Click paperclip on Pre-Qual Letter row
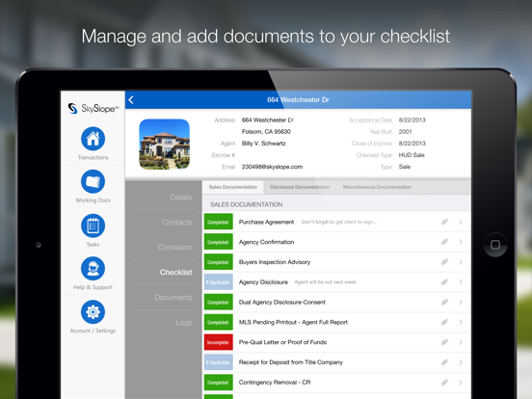This screenshot has height=399, width=532. pyautogui.click(x=444, y=342)
